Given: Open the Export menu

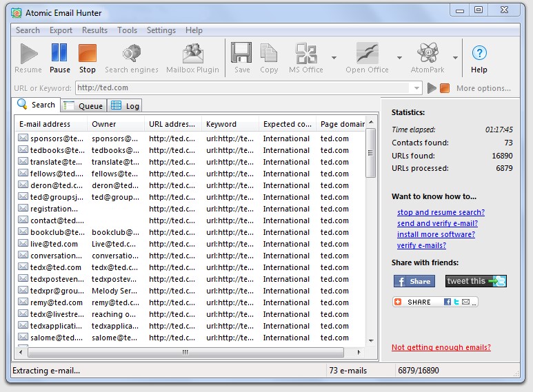Looking at the screenshot, I should pyautogui.click(x=61, y=30).
